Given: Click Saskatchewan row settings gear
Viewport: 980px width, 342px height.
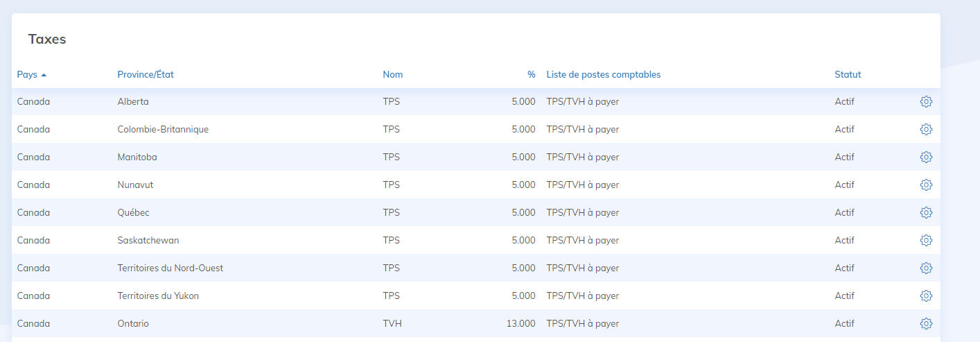Looking at the screenshot, I should pyautogui.click(x=926, y=241).
